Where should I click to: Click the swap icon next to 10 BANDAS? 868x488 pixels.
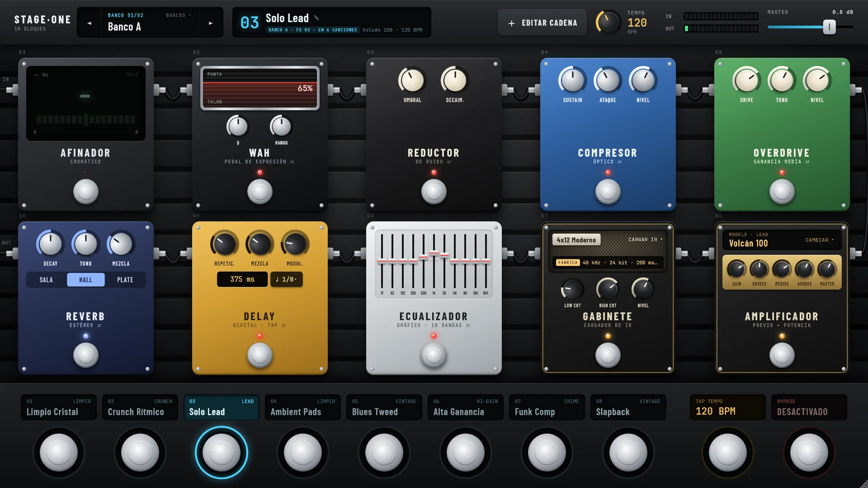[468, 325]
